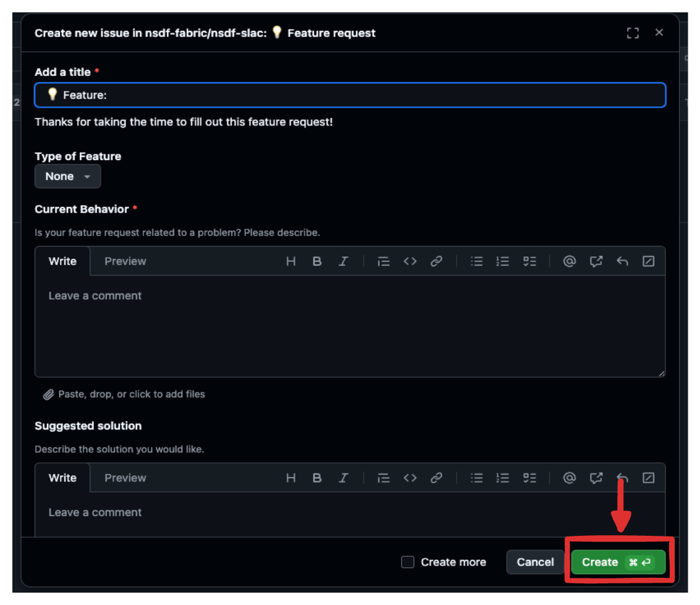Viewport: 700px width, 605px height.
Task: Apply bold formatting in Current Behavior toolbar
Action: (317, 261)
